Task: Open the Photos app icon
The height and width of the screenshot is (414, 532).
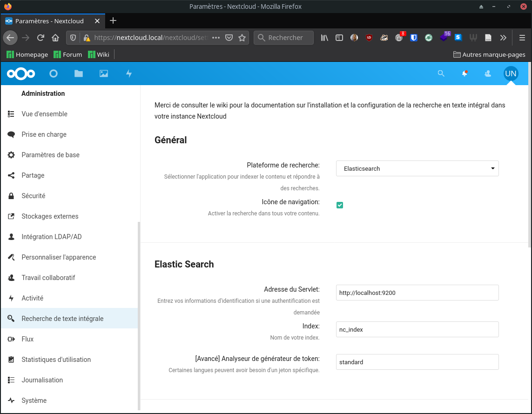Action: pos(104,73)
